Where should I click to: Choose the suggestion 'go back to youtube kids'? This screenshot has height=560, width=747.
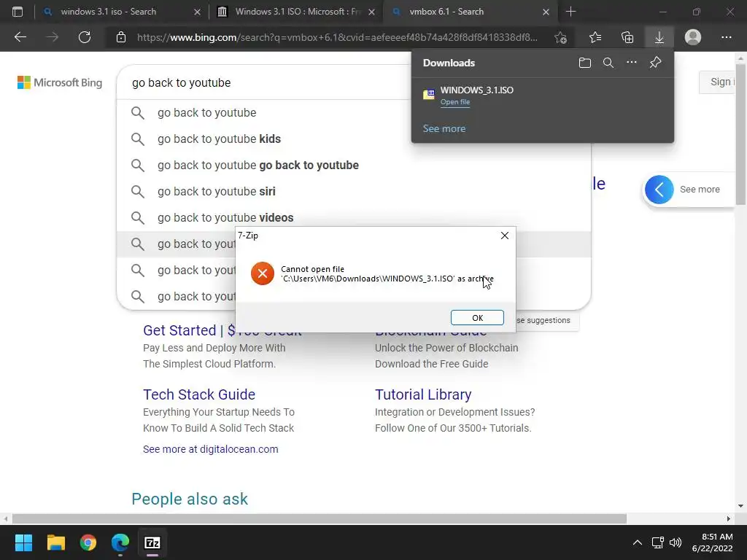(x=354, y=139)
